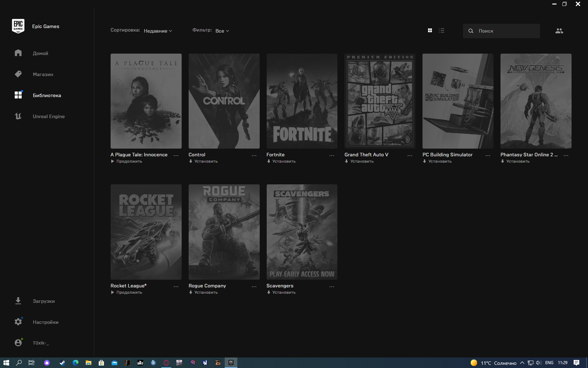Open more options for Grand Theft Auto V
Image resolution: width=588 pixels, height=368 pixels.
click(x=410, y=155)
